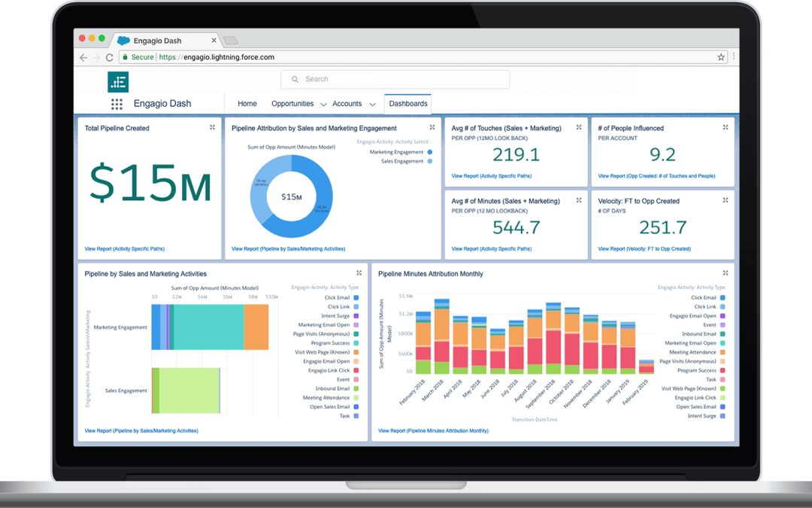Screen dimensions: 812x508
Task: Expand the Avg # of Touches widget
Action: pyautogui.click(x=579, y=127)
